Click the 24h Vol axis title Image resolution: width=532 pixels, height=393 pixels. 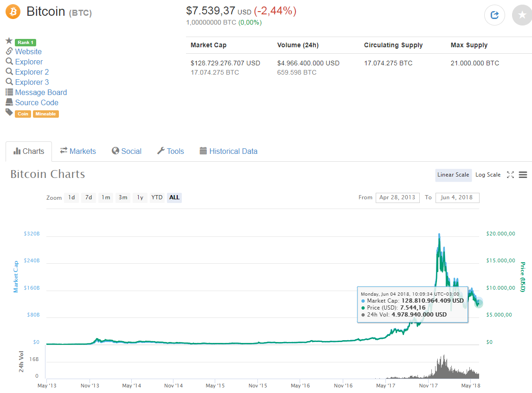(21, 361)
